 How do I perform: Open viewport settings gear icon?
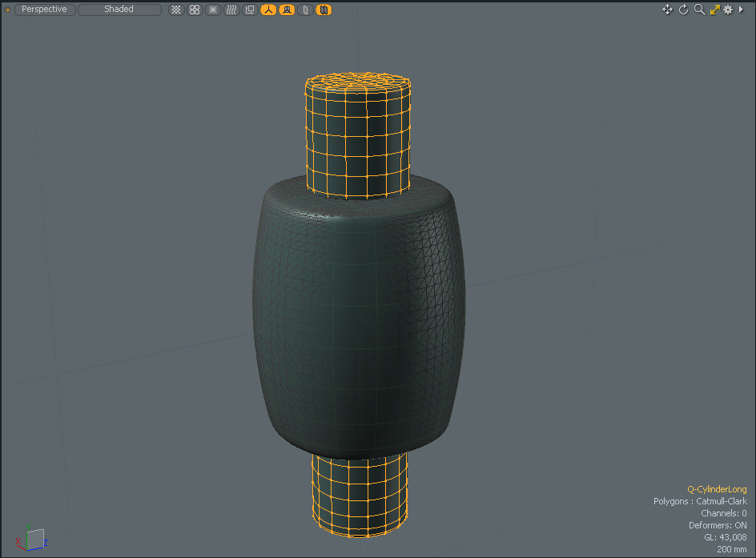[x=728, y=10]
